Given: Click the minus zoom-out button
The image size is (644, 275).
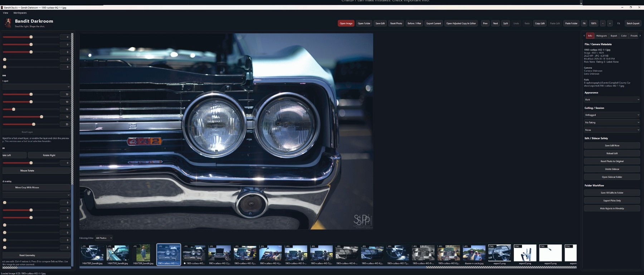Looking at the screenshot, I should coord(603,23).
